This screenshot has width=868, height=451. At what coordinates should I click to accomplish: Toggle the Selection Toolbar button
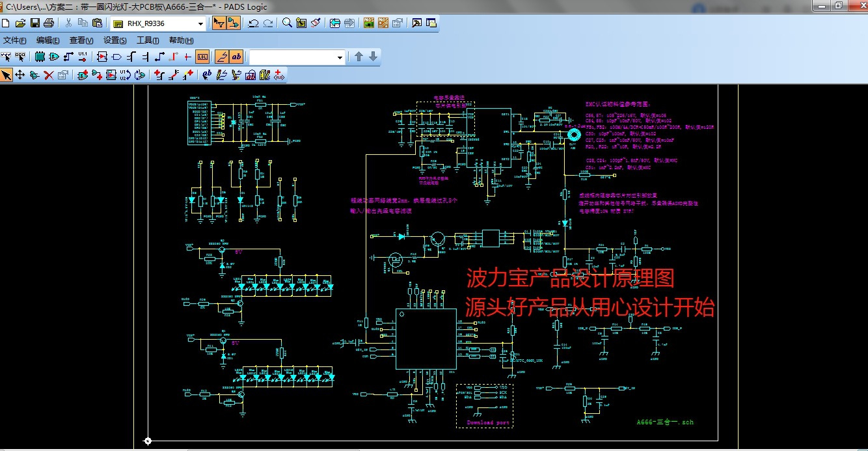[x=219, y=23]
